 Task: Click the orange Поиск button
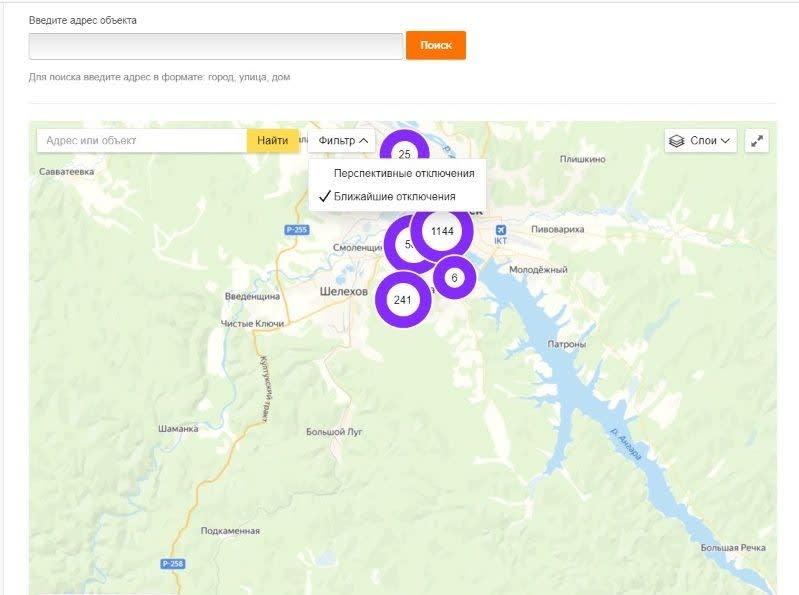tap(436, 45)
